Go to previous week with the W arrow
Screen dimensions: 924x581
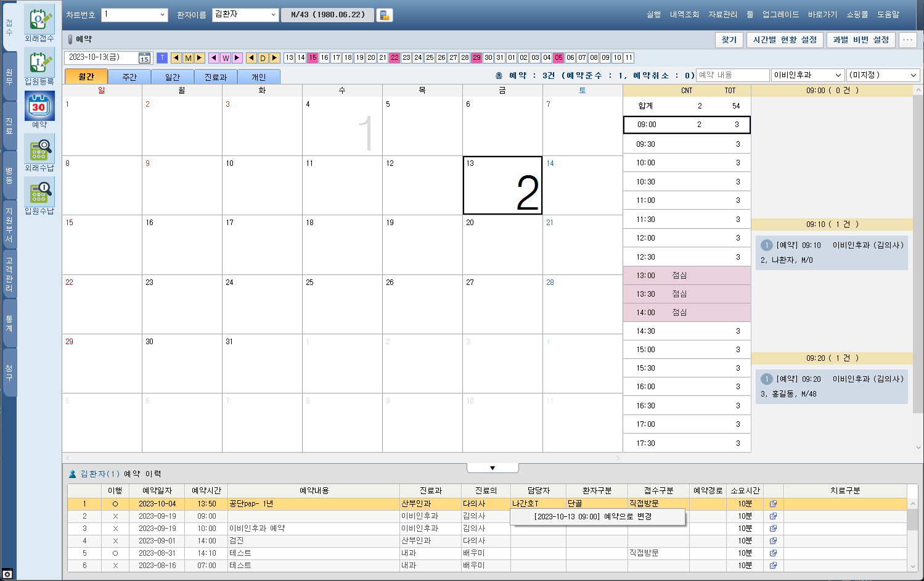tap(214, 58)
